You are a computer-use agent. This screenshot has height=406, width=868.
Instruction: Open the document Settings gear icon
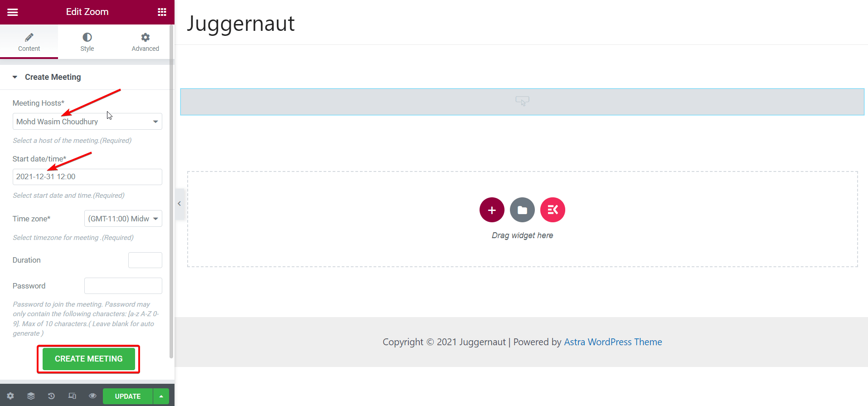pos(10,396)
